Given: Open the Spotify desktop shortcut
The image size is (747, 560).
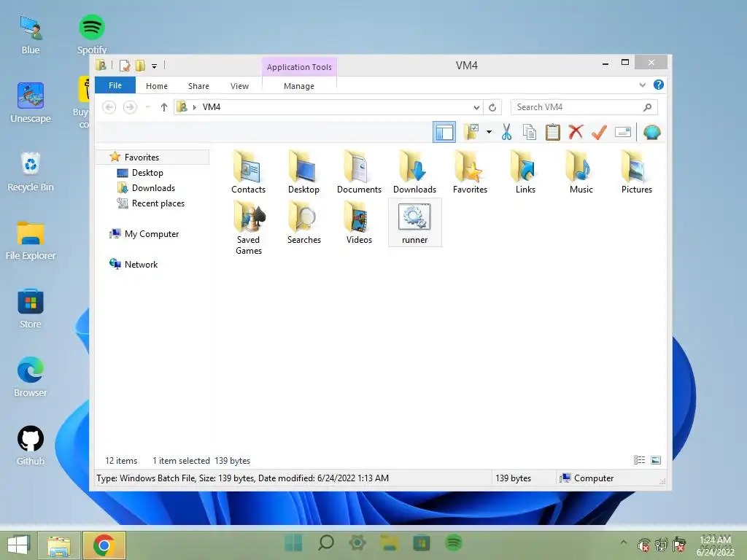Looking at the screenshot, I should click(91, 34).
